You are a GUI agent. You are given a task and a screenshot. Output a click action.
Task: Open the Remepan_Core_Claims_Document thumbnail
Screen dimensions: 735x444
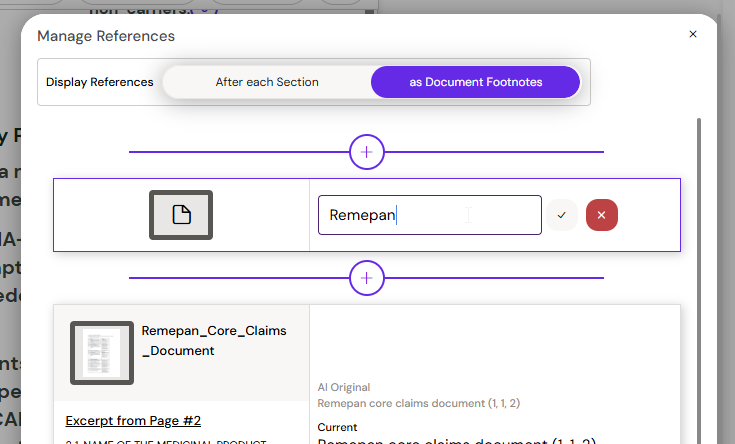(x=102, y=353)
